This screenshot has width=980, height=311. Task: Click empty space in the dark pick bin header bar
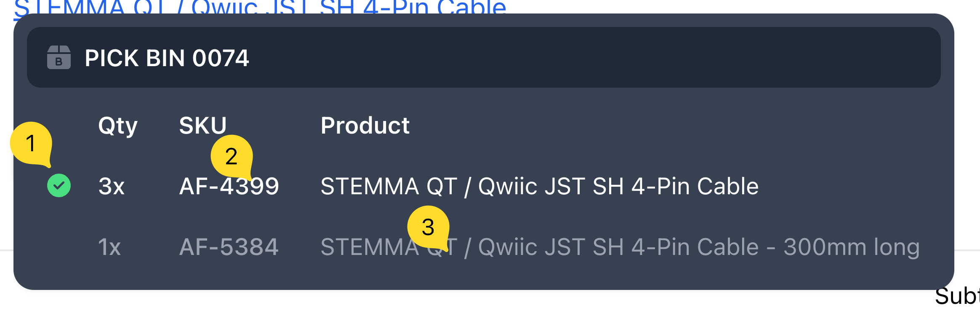click(x=589, y=57)
